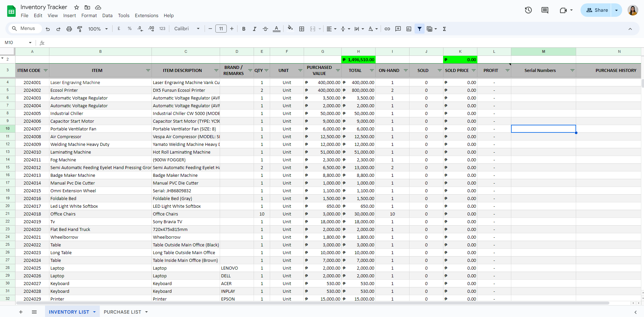644x317 pixels.
Task: Click the Share button
Action: pyautogui.click(x=597, y=10)
